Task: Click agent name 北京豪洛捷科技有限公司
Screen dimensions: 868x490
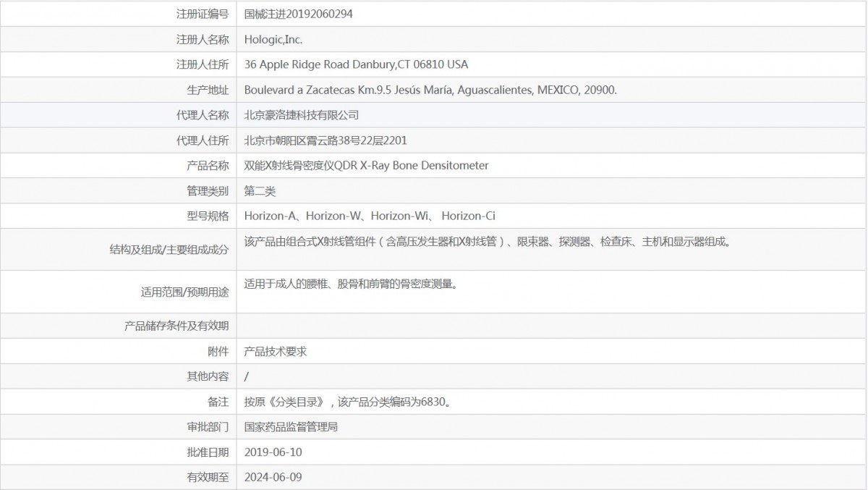Action: tap(302, 115)
